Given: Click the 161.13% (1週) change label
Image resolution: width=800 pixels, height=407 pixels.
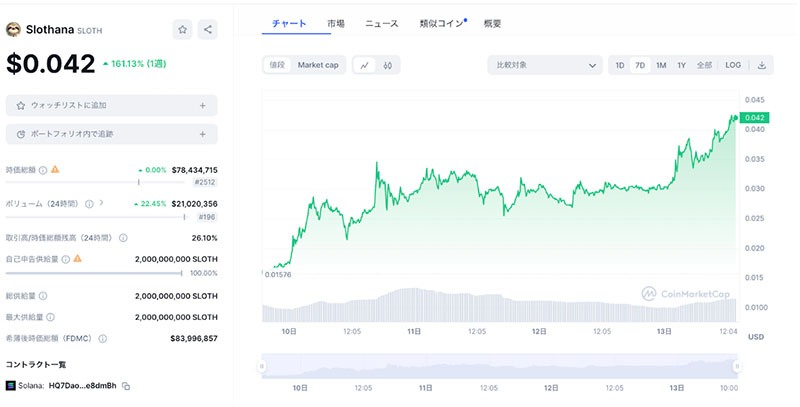Looking at the screenshot, I should [135, 64].
